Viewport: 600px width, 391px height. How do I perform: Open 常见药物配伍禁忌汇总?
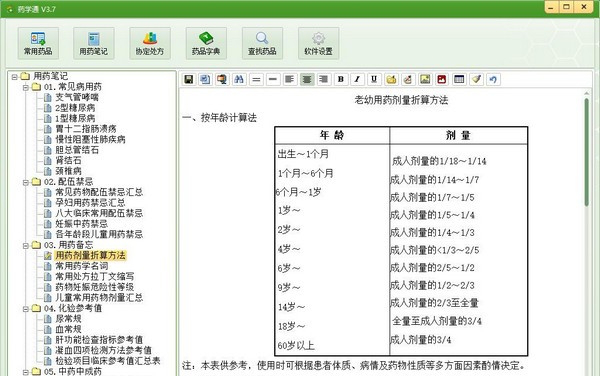tap(99, 192)
